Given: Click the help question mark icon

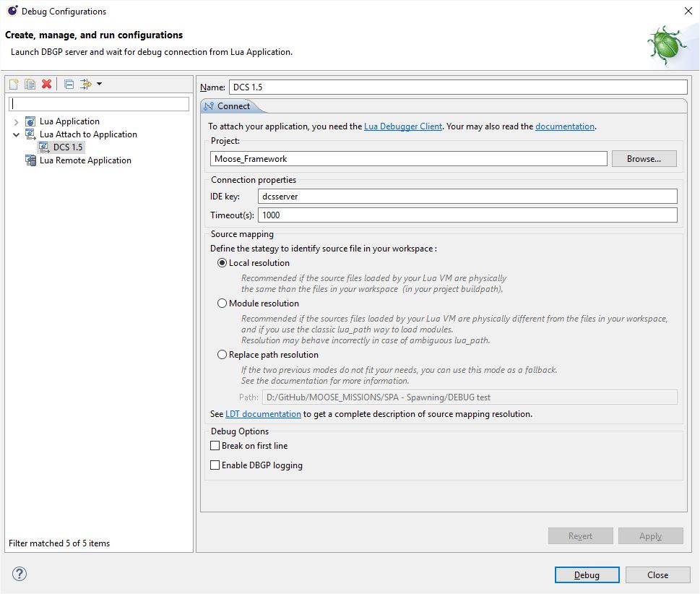Looking at the screenshot, I should pos(20,574).
